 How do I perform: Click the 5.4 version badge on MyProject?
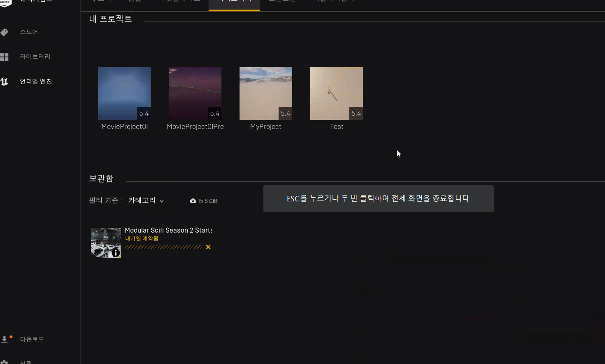click(x=285, y=113)
